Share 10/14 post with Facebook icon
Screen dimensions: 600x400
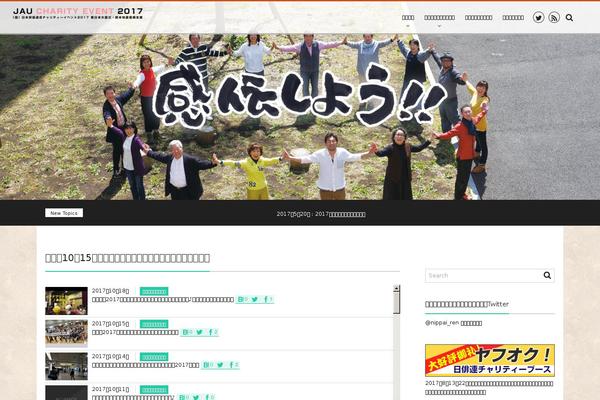(x=233, y=365)
